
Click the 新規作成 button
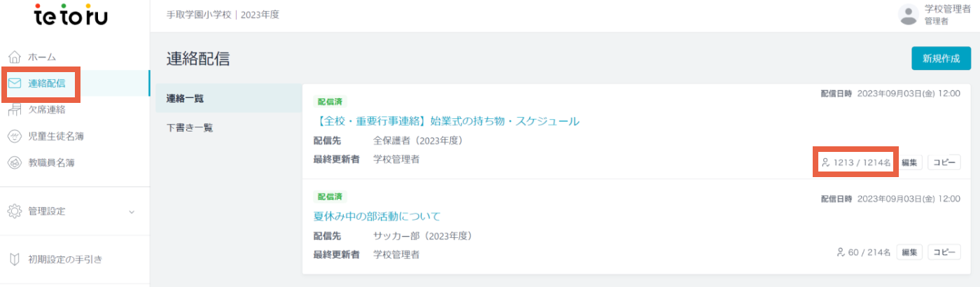pos(941,58)
